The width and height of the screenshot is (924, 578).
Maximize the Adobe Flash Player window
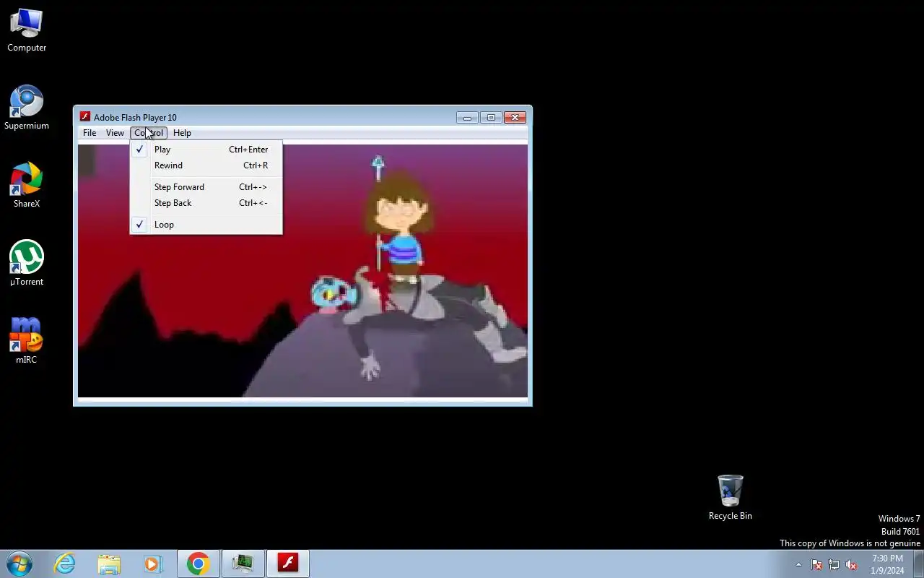[x=491, y=117]
